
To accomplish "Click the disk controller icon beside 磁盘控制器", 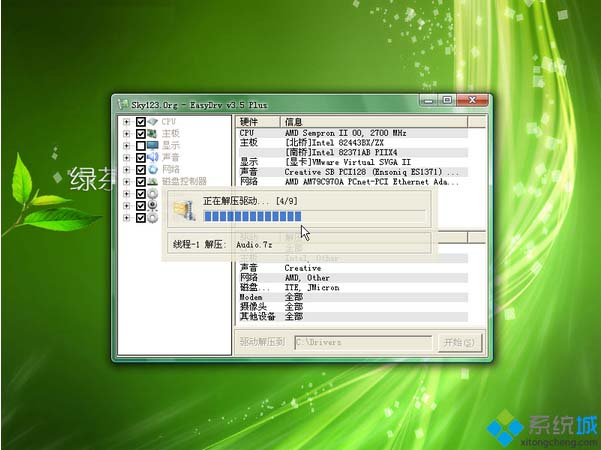I will click(153, 182).
